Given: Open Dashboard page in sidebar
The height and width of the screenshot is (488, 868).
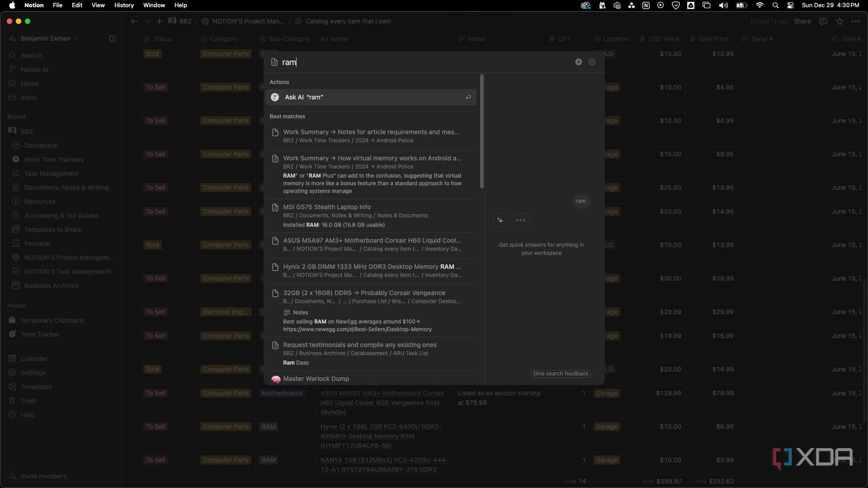Looking at the screenshot, I should [x=41, y=145].
